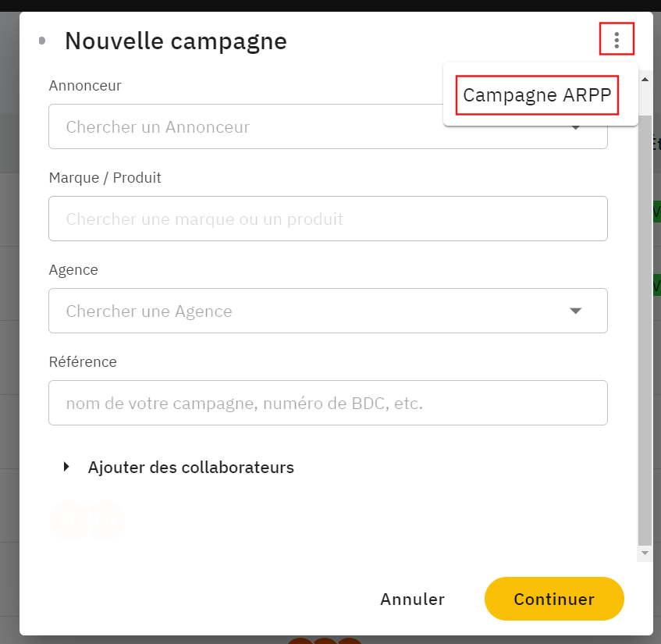Image resolution: width=661 pixels, height=644 pixels.
Task: Click the Nouvelle campagne dialog title
Action: click(176, 41)
